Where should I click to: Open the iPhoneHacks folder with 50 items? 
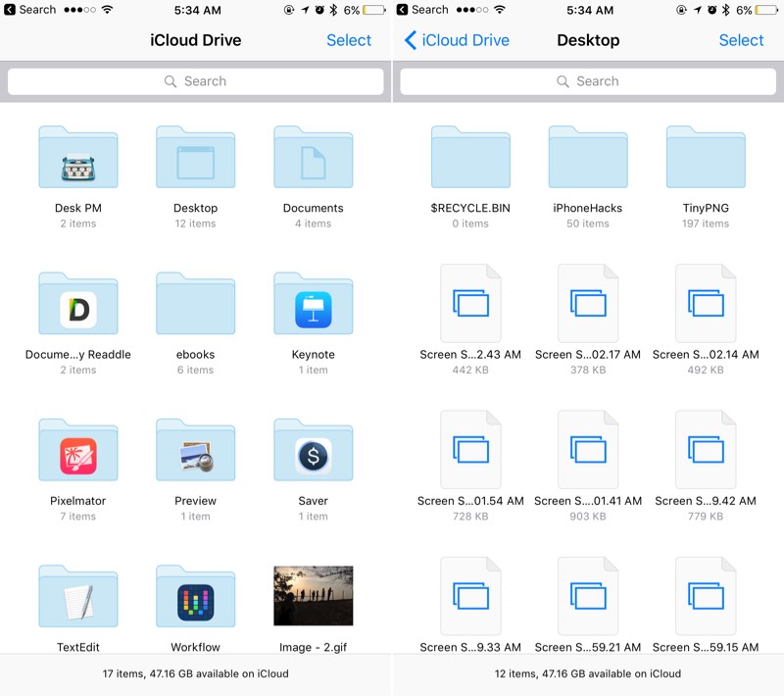coord(588,159)
